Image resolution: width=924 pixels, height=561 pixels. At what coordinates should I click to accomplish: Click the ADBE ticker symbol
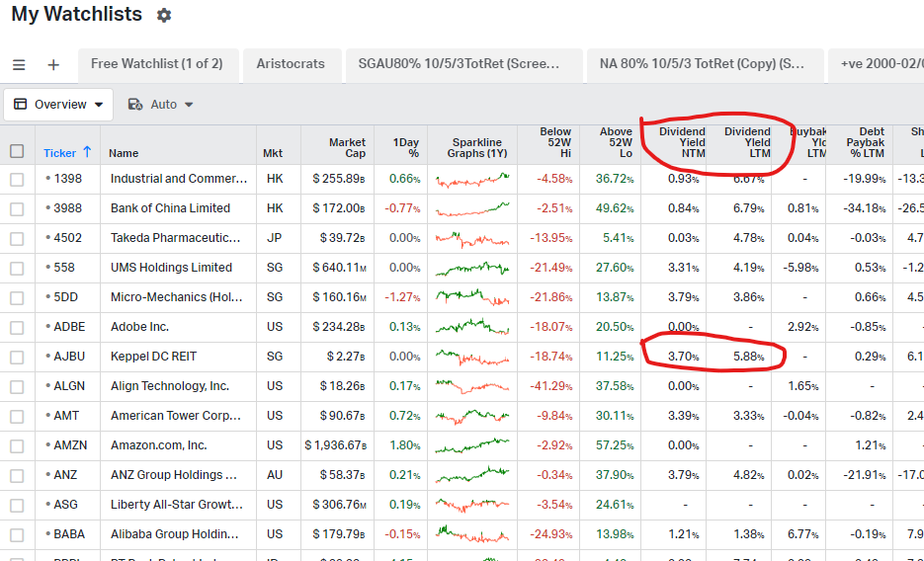point(69,327)
